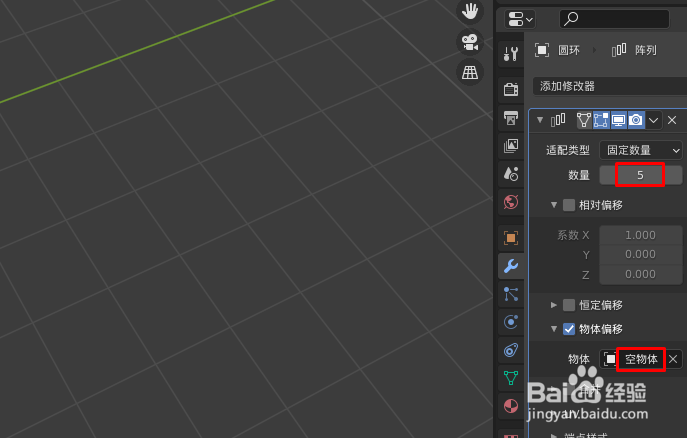
Task: Open the Tool properties tab
Action: tap(511, 54)
